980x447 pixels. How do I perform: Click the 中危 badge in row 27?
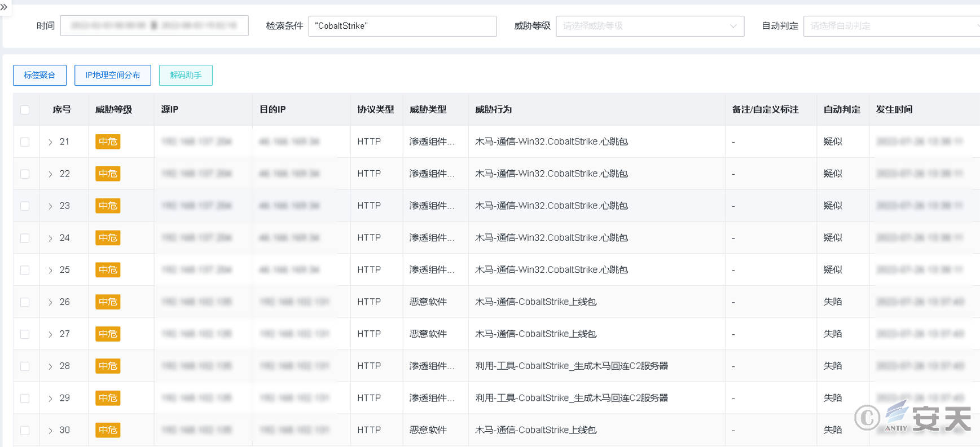point(108,334)
